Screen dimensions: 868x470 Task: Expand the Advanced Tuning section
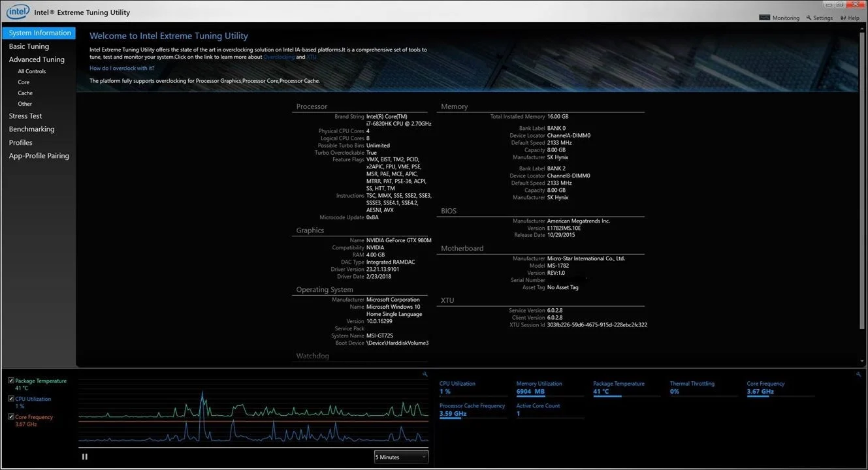pyautogui.click(x=37, y=59)
